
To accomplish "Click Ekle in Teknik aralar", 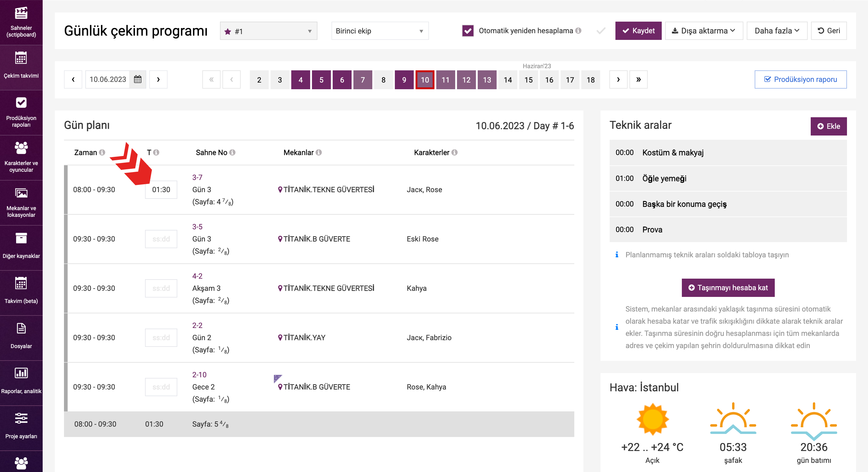I will (828, 126).
